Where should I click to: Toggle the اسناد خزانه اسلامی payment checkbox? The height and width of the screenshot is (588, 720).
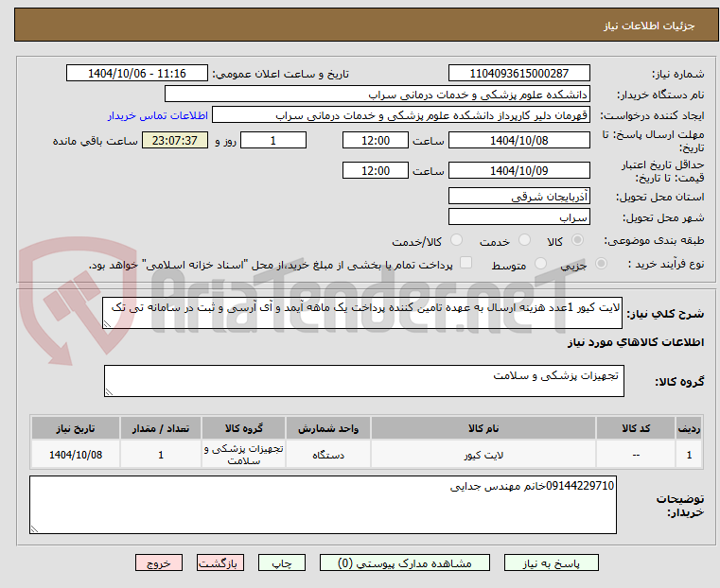465,263
